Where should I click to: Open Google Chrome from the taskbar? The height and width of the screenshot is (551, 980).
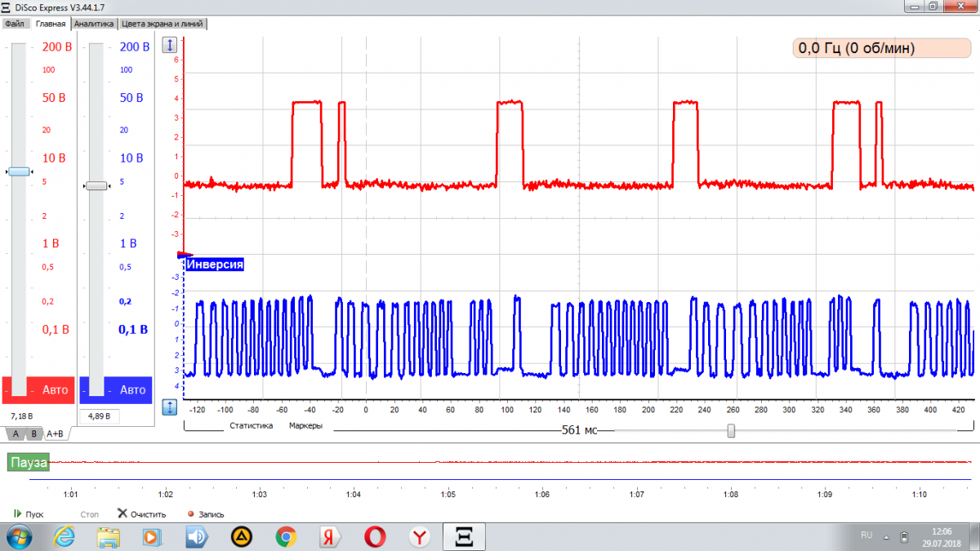point(286,536)
